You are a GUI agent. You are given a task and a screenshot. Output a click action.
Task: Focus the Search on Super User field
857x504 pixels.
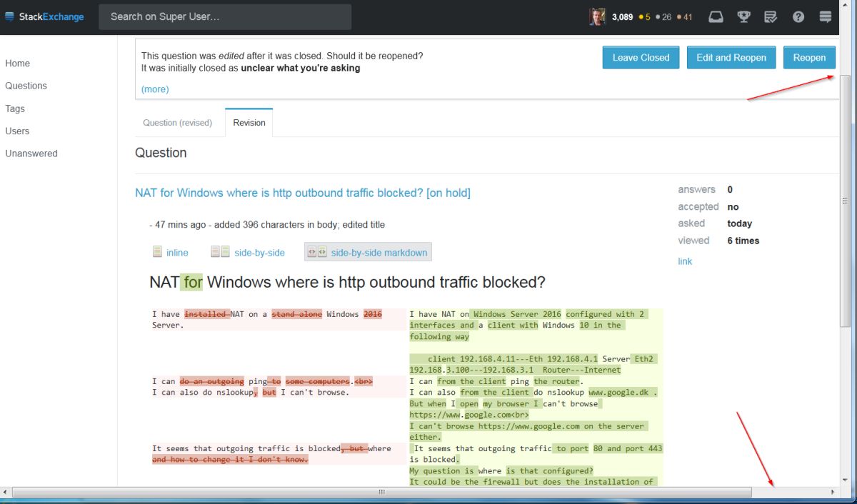click(x=225, y=17)
